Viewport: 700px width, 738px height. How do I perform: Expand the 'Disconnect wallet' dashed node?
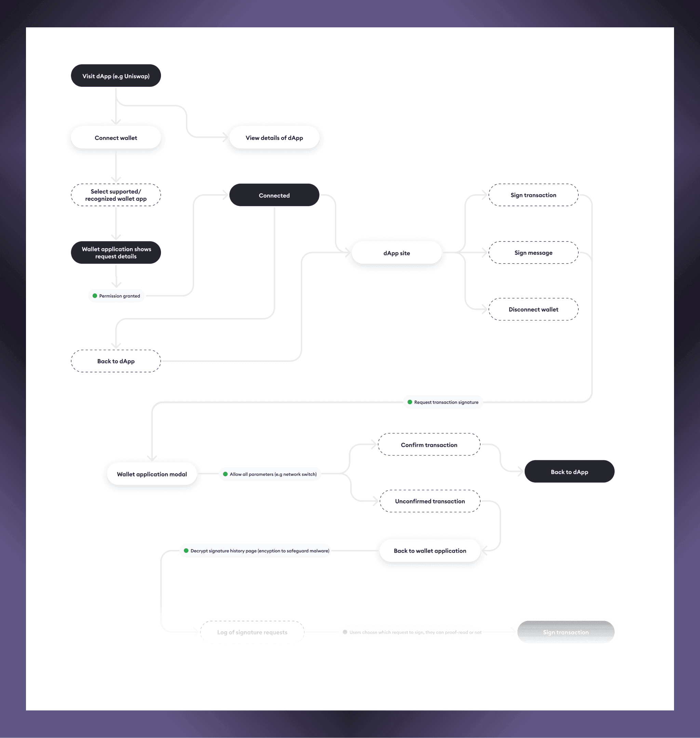(533, 309)
